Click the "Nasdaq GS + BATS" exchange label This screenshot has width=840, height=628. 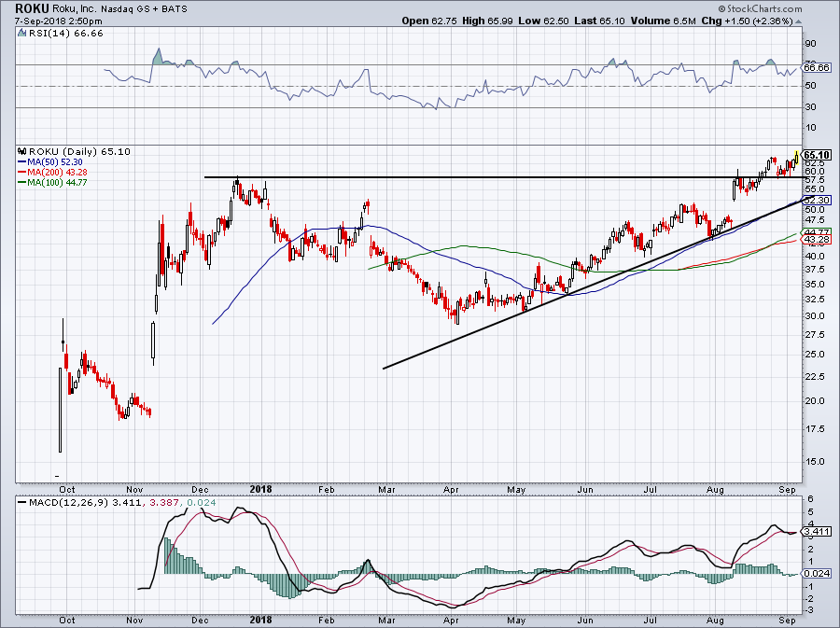click(143, 9)
